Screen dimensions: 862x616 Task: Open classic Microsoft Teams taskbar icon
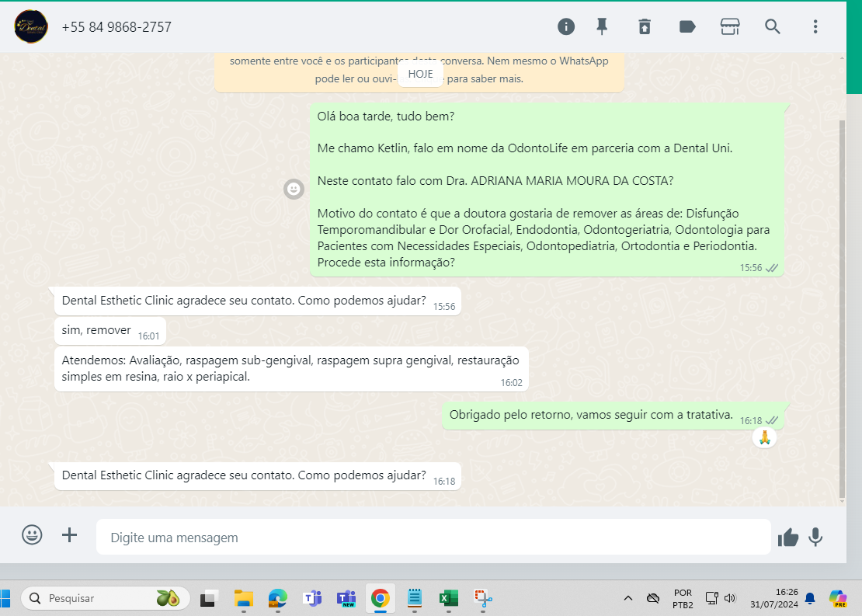[312, 598]
